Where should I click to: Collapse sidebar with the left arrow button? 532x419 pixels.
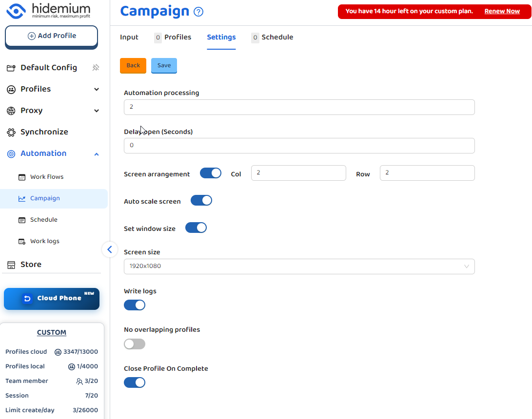[110, 249]
